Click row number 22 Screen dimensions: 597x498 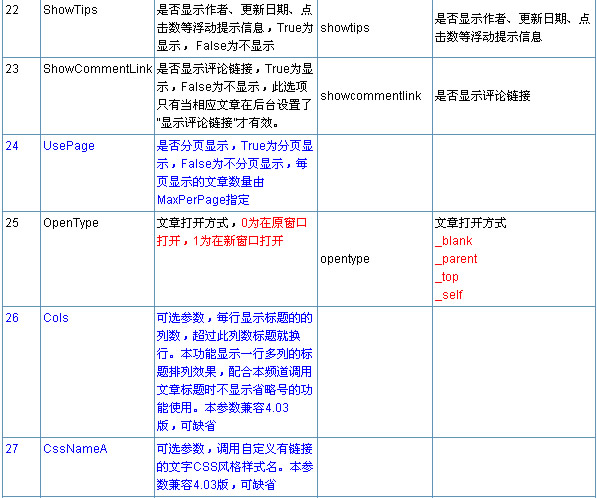[x=12, y=10]
